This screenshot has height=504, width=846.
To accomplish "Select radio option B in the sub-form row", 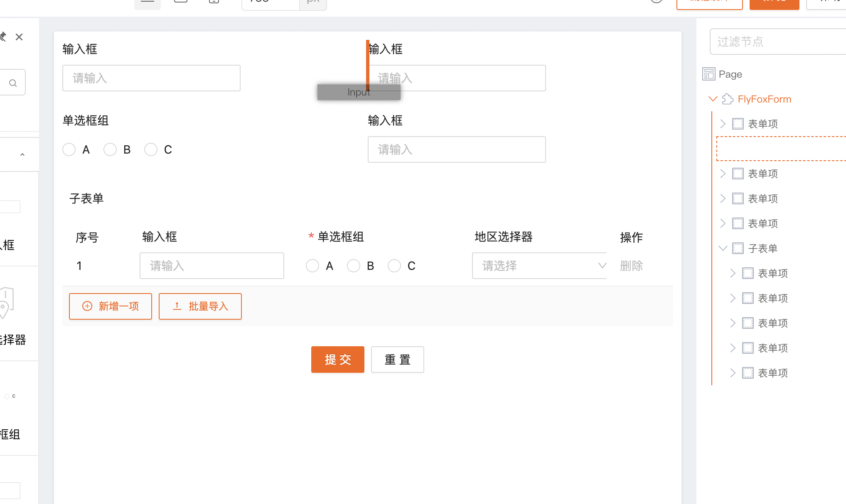I will [x=354, y=266].
